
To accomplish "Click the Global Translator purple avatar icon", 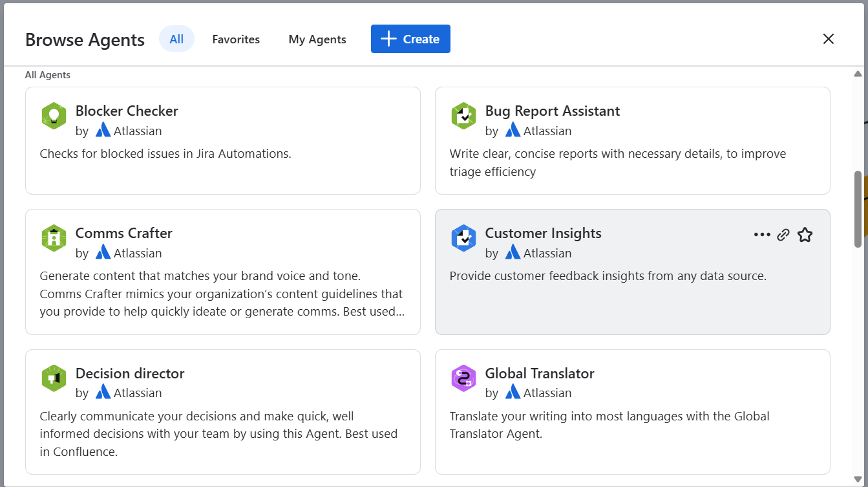I will pos(463,378).
